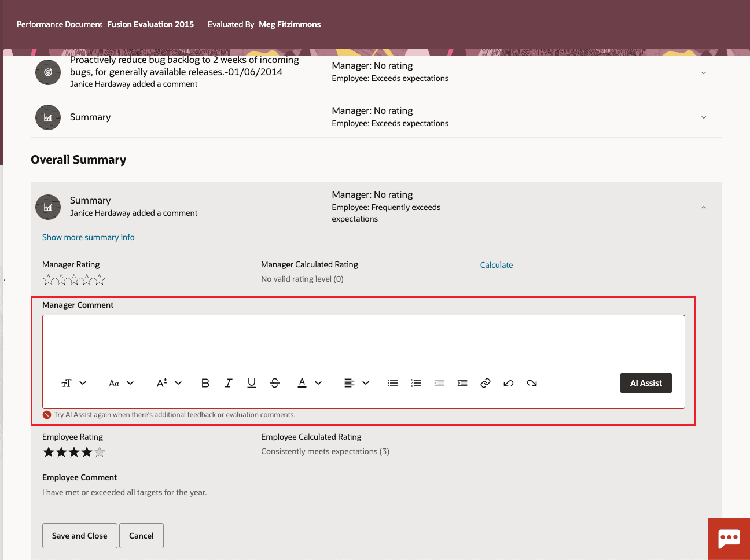
Task: Click the 'Employee Calculated Rating' label
Action: click(x=311, y=437)
